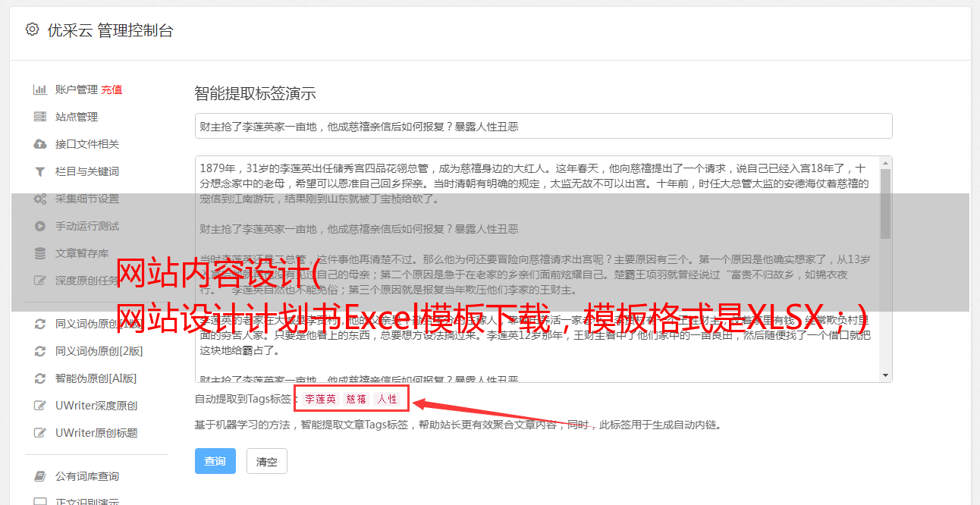
Task: Click the gear icon beside 优采云 管理控制台
Action: (32, 30)
